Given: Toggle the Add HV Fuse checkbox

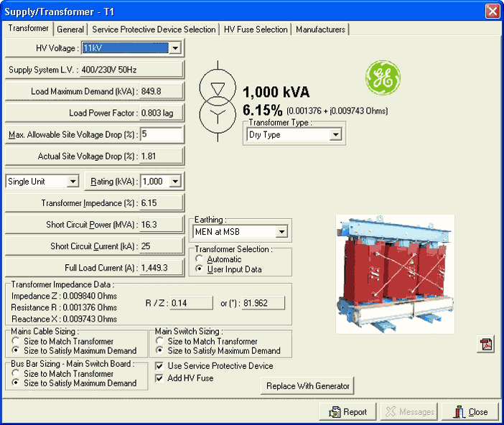Looking at the screenshot, I should pyautogui.click(x=160, y=378).
